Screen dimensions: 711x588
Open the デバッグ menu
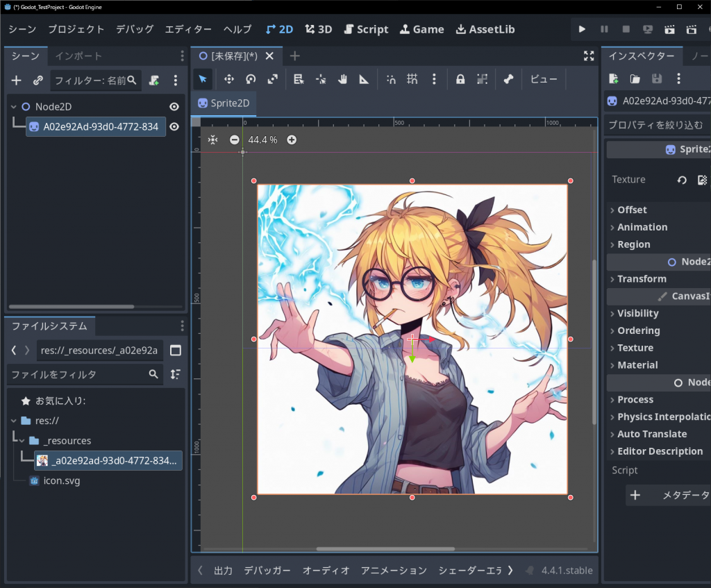[x=135, y=29]
